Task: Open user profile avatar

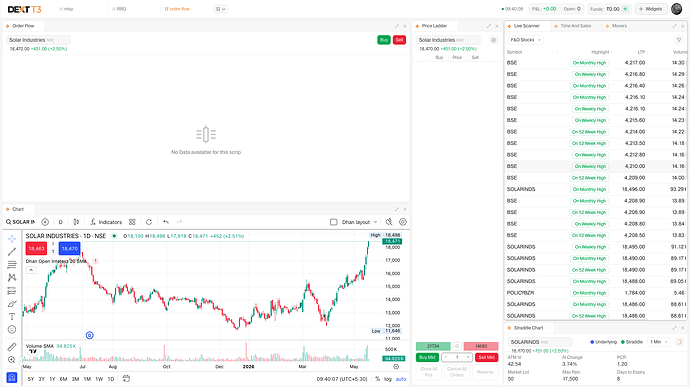Action: pyautogui.click(x=676, y=9)
